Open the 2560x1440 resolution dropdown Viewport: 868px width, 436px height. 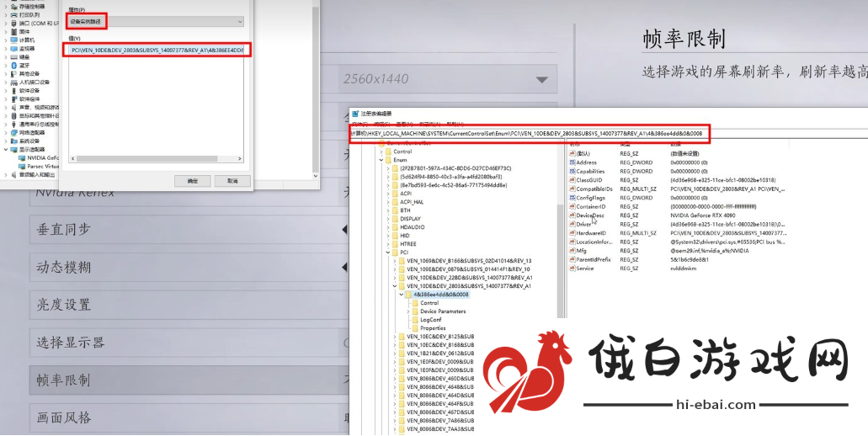(447, 79)
